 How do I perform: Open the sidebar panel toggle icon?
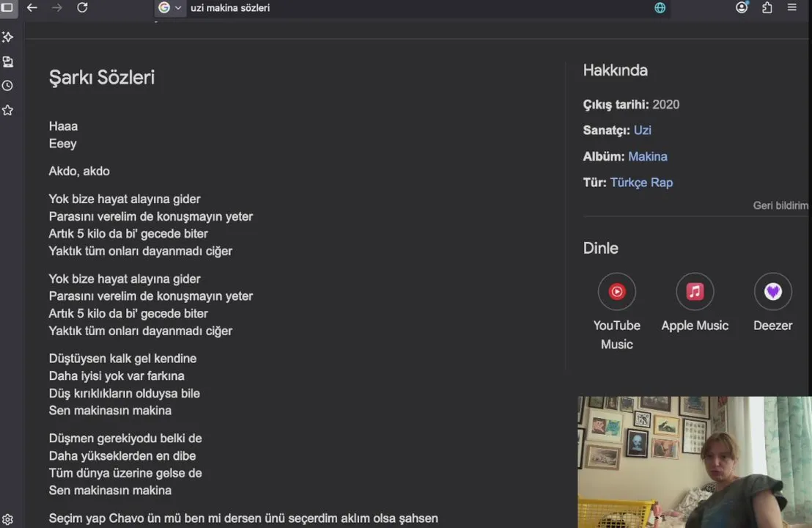coord(7,8)
